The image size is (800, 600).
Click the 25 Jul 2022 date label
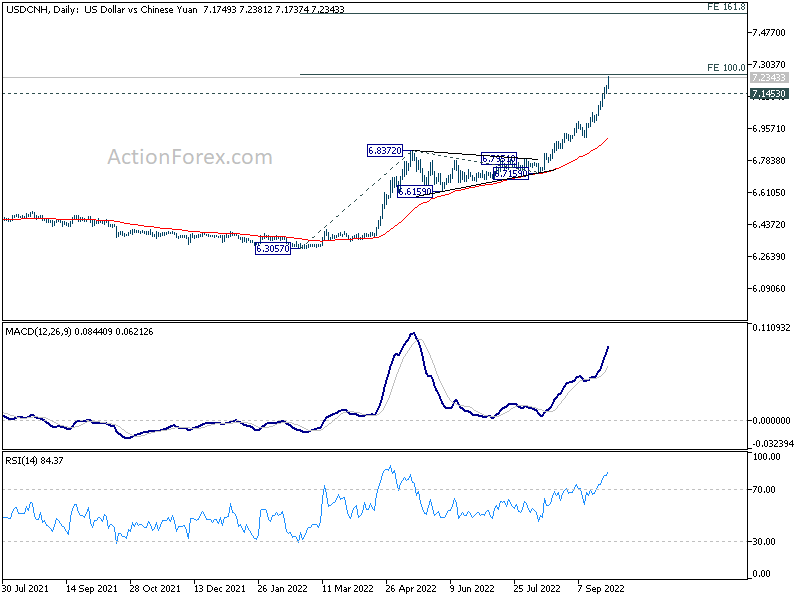click(537, 589)
